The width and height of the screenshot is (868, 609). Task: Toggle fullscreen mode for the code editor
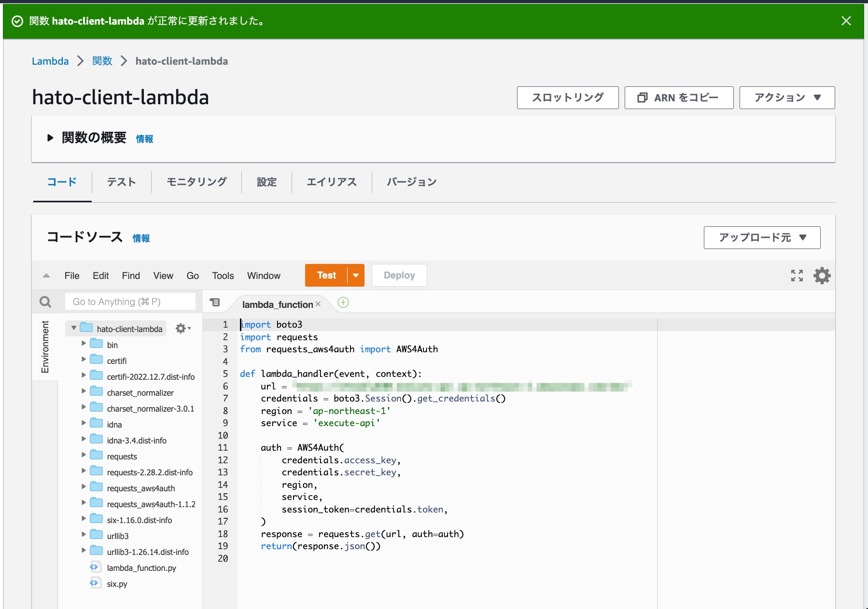[x=797, y=275]
